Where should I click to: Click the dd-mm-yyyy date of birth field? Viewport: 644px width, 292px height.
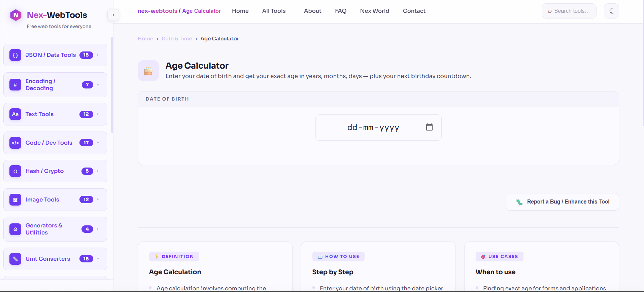point(378,127)
